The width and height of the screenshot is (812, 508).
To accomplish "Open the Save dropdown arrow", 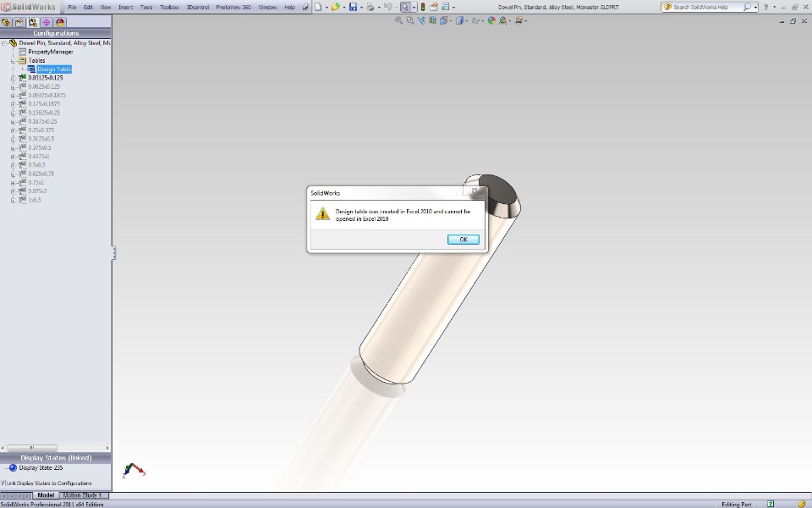I will click(361, 8).
